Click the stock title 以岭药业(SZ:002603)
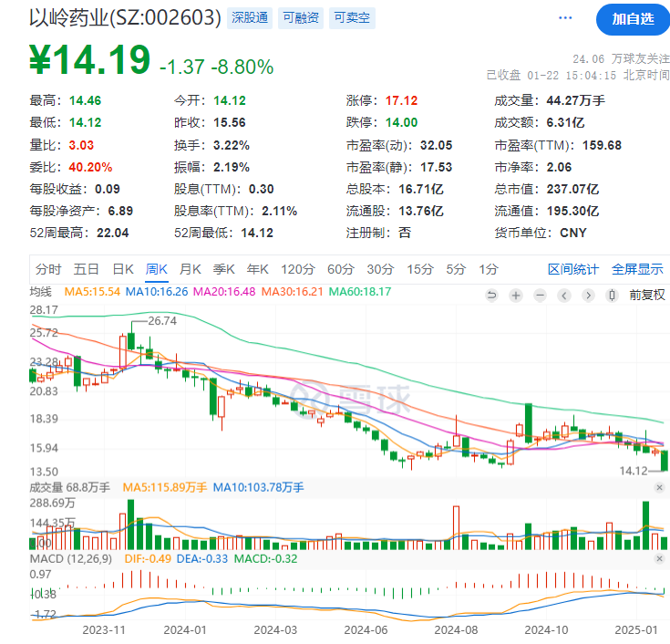Screen dimensions: 670x644 [x=125, y=18]
